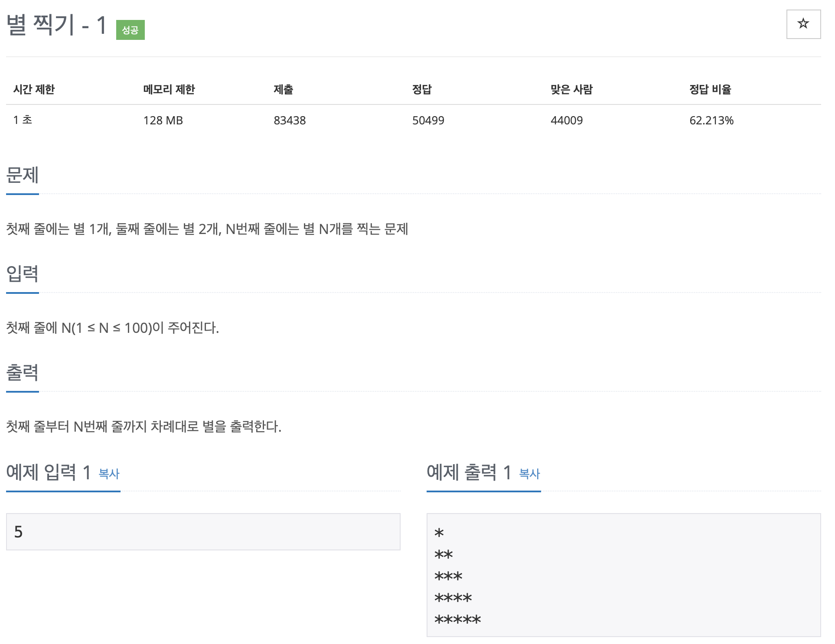Image resolution: width=835 pixels, height=644 pixels.
Task: Click the 정답 column header
Action: pyautogui.click(x=421, y=89)
